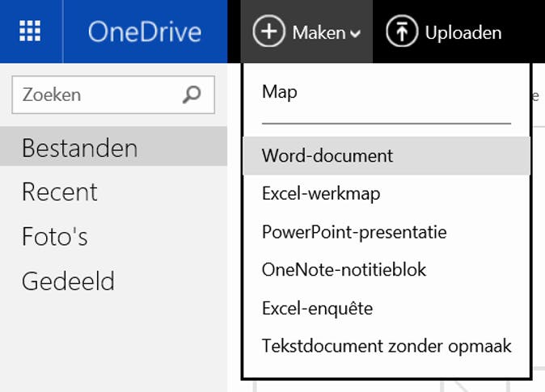Screen dimensions: 545x392
Task: Select Word-document from the Maken menu
Action: click(x=327, y=156)
